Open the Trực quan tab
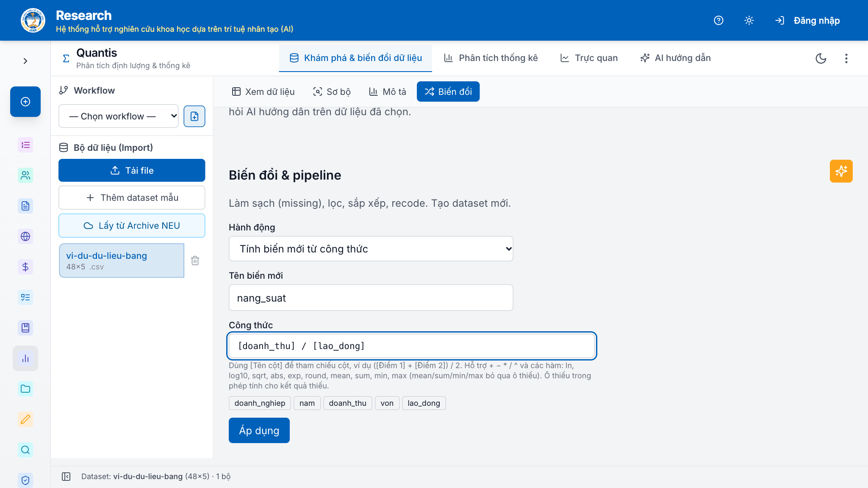868x488 pixels. [x=589, y=58]
